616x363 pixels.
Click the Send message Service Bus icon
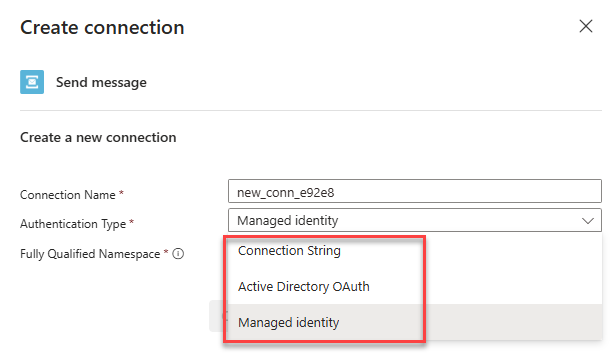click(32, 82)
